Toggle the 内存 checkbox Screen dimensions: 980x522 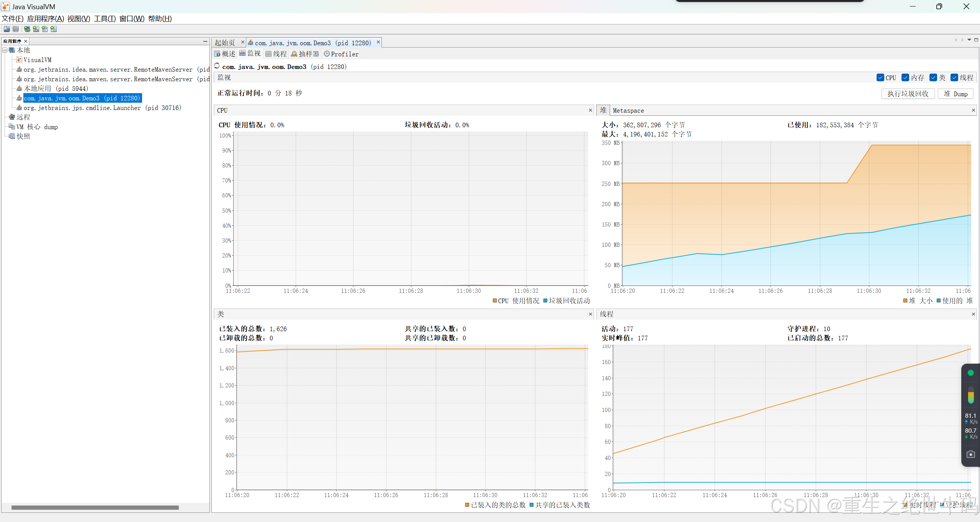coord(905,78)
